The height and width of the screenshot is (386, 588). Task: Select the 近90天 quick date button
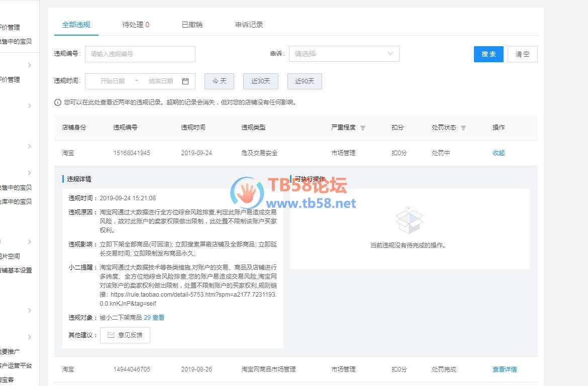[x=305, y=81]
